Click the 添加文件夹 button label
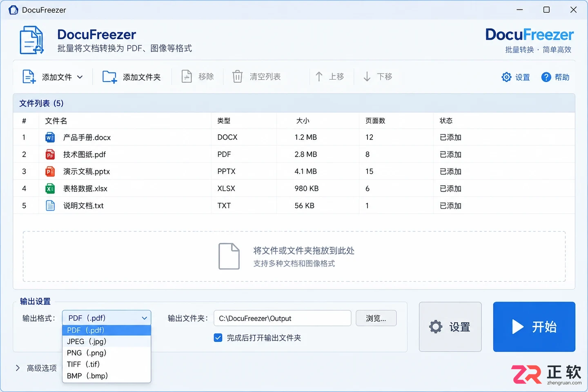588x392 pixels. pyautogui.click(x=142, y=77)
